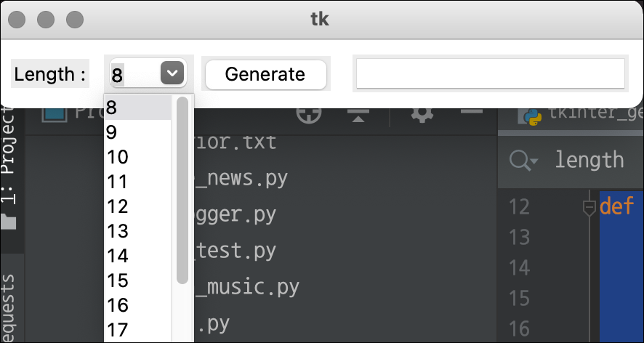
Task: Click the search magnifier icon in PyCharm
Action: 523,160
